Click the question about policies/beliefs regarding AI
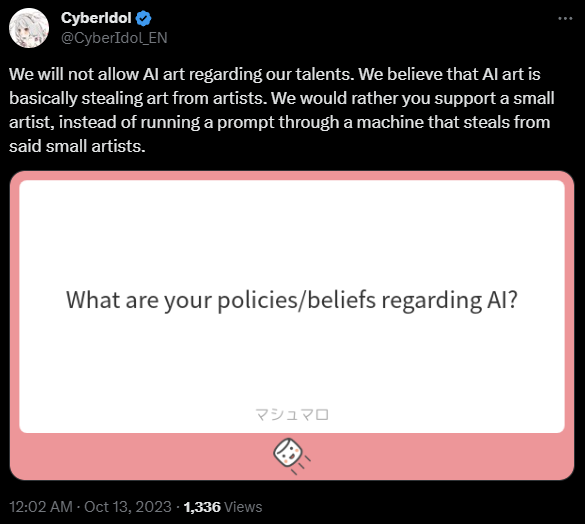This screenshot has height=524, width=585. 292,300
